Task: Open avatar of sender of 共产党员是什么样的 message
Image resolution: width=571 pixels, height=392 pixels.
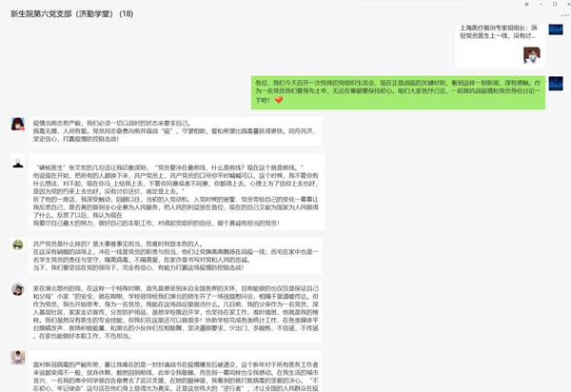Action: click(17, 245)
